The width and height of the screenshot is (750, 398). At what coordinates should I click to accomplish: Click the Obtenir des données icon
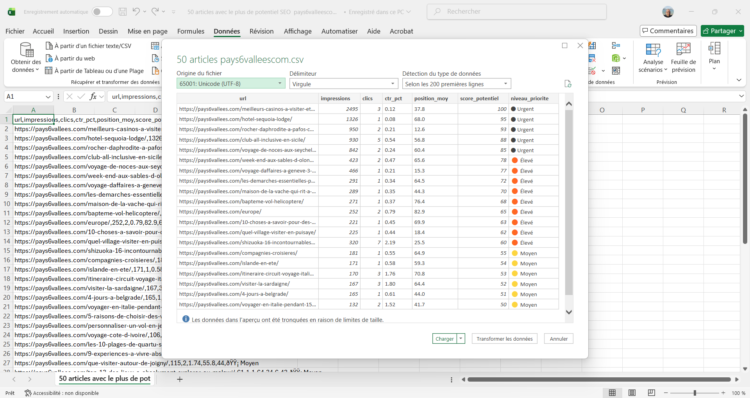[26, 50]
